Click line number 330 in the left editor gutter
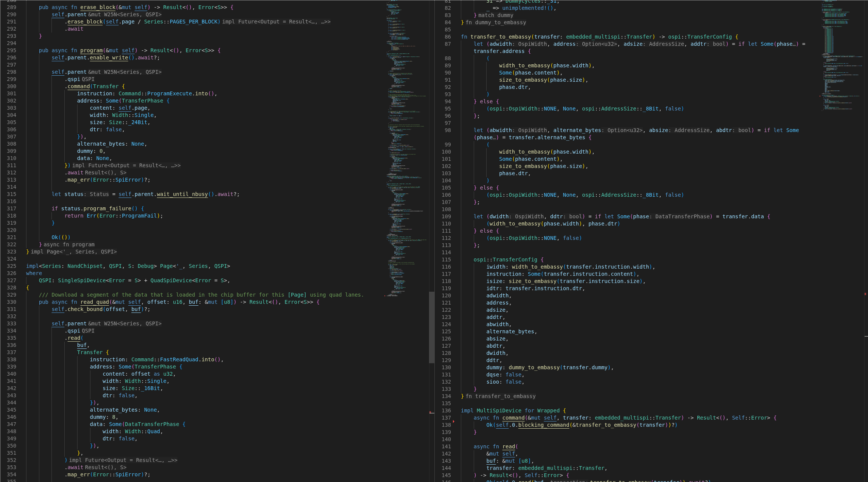 11,302
